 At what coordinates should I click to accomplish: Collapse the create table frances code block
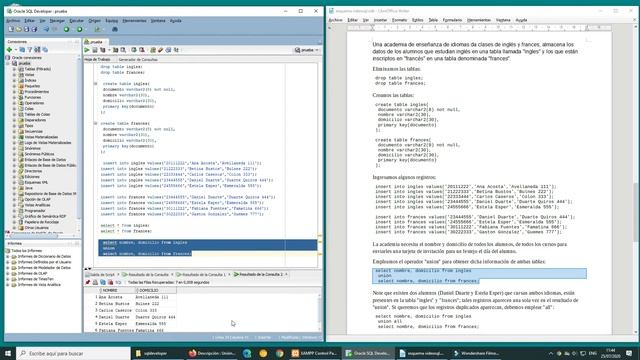(96, 123)
